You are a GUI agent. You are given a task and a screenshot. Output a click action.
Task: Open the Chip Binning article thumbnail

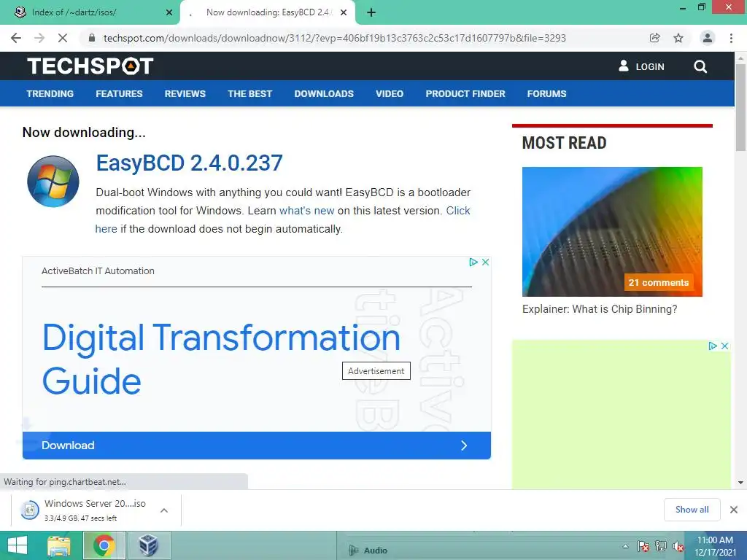click(x=612, y=231)
